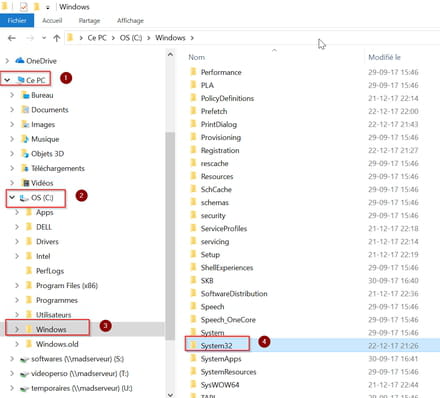Select the System32 folder icon
The image size is (440, 398).
[x=193, y=345]
